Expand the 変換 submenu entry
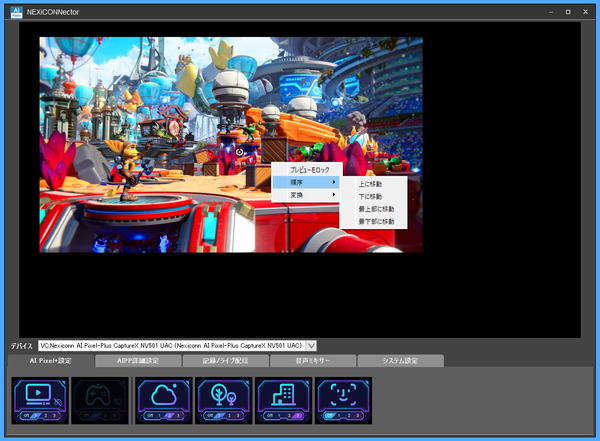Screen dimensions: 600x441 306,195
